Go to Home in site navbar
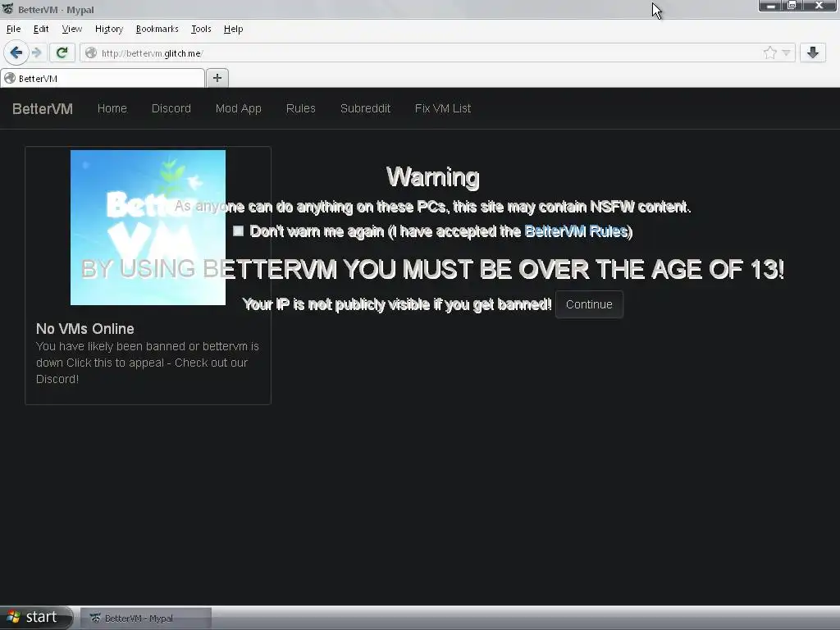This screenshot has width=840, height=630. [112, 108]
